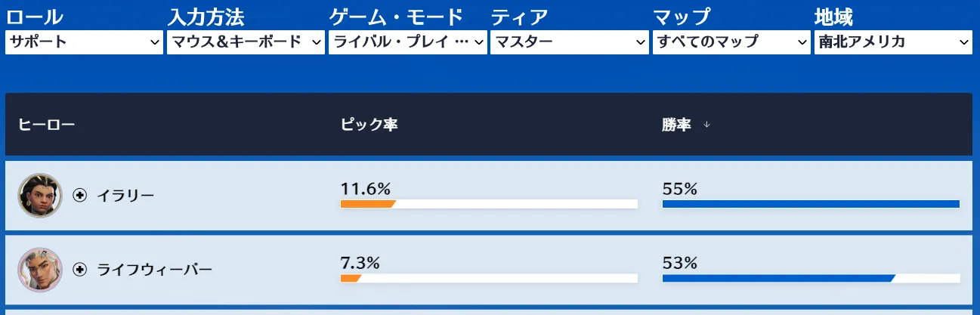
Task: Click the ヒーロー column header
Action: [x=47, y=125]
